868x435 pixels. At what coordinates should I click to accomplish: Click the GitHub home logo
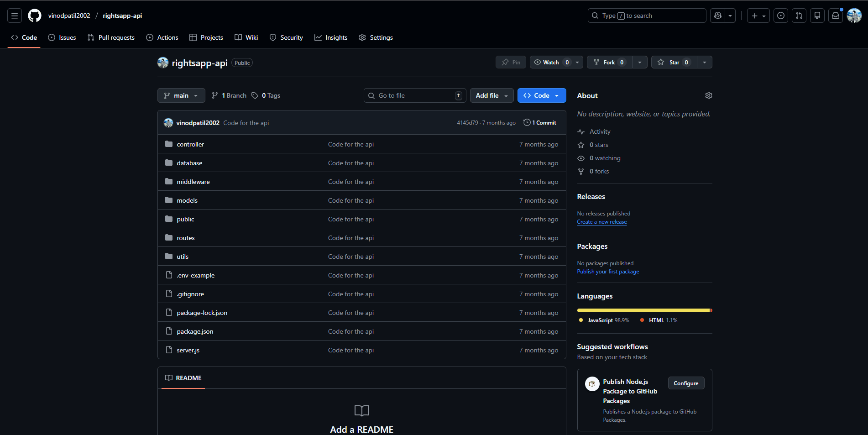click(34, 15)
